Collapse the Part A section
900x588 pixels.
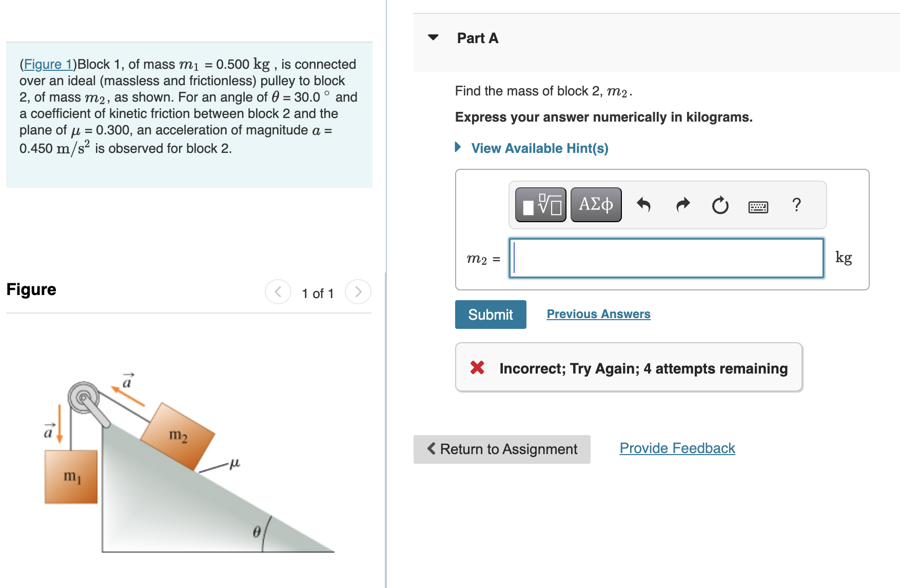click(433, 37)
